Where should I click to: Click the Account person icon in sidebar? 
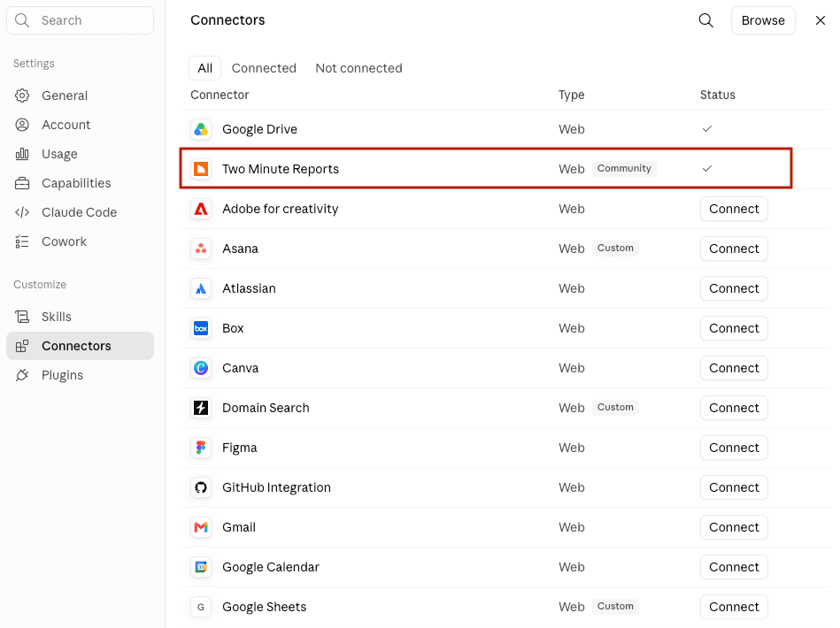(22, 125)
